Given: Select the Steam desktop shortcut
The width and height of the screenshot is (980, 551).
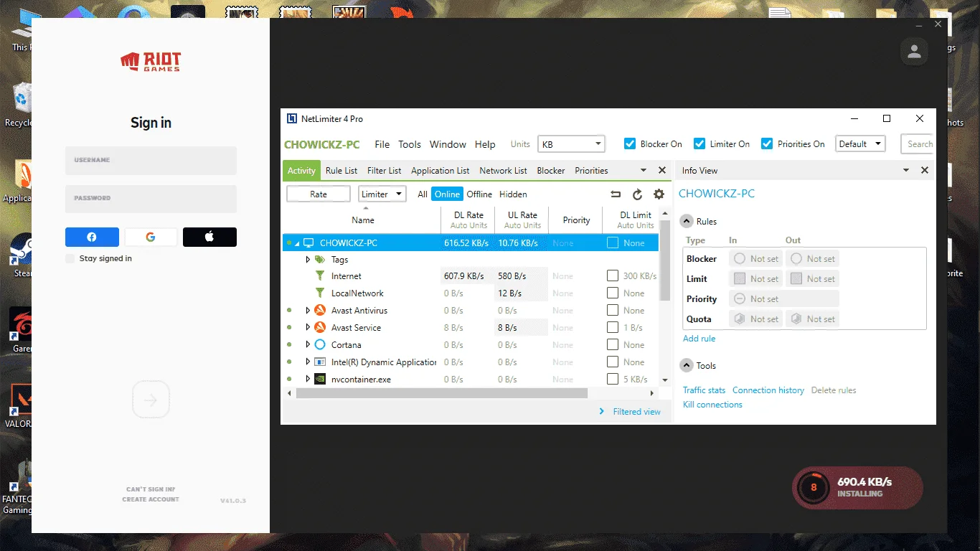Looking at the screenshot, I should pyautogui.click(x=20, y=255).
